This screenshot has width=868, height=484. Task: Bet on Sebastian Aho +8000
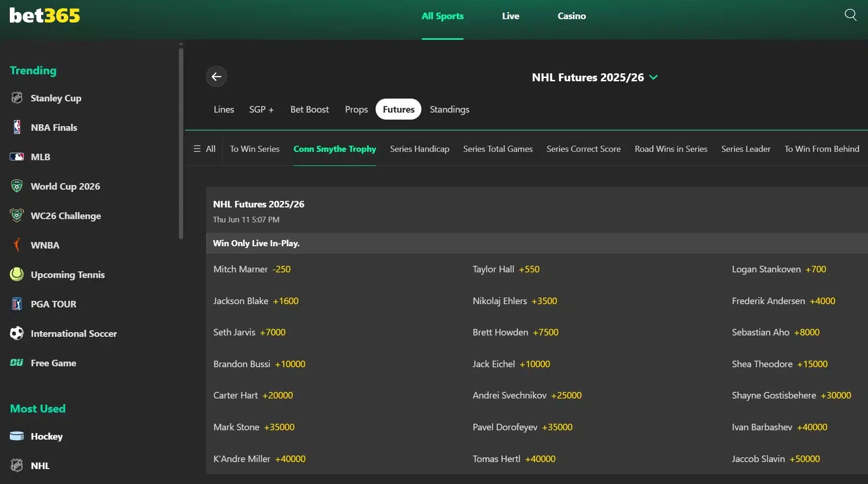coord(776,332)
